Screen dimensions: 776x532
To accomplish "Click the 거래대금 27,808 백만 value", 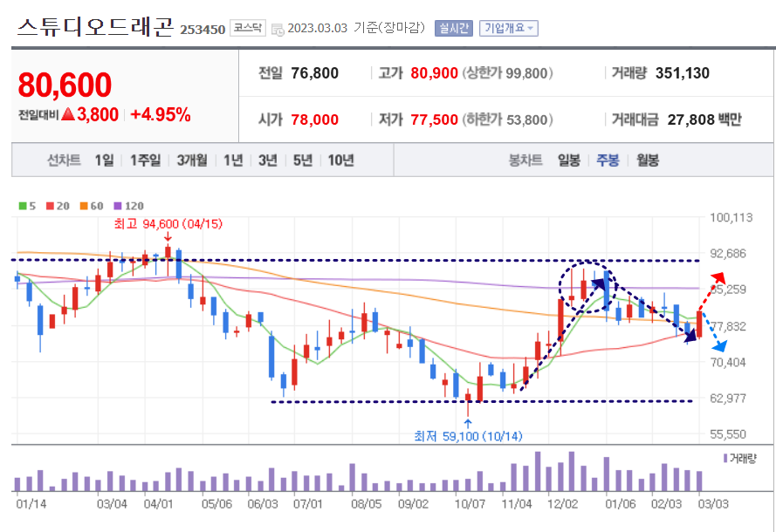I will [x=704, y=119].
